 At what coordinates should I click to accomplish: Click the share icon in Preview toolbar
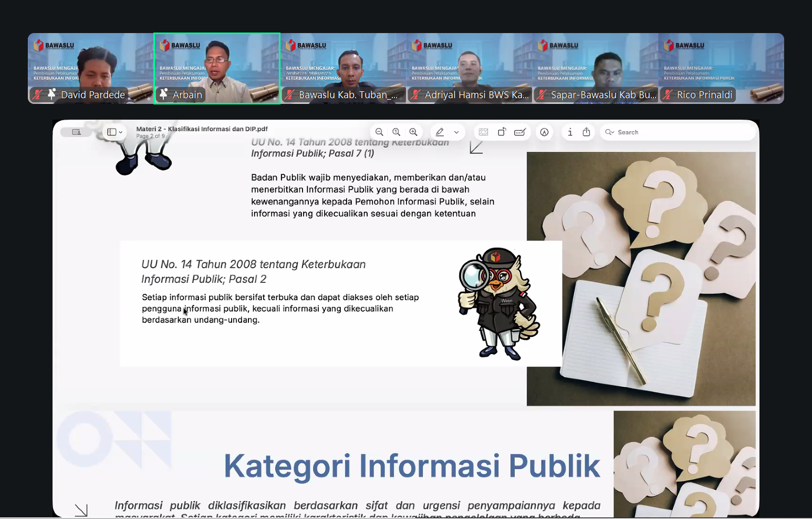587,132
